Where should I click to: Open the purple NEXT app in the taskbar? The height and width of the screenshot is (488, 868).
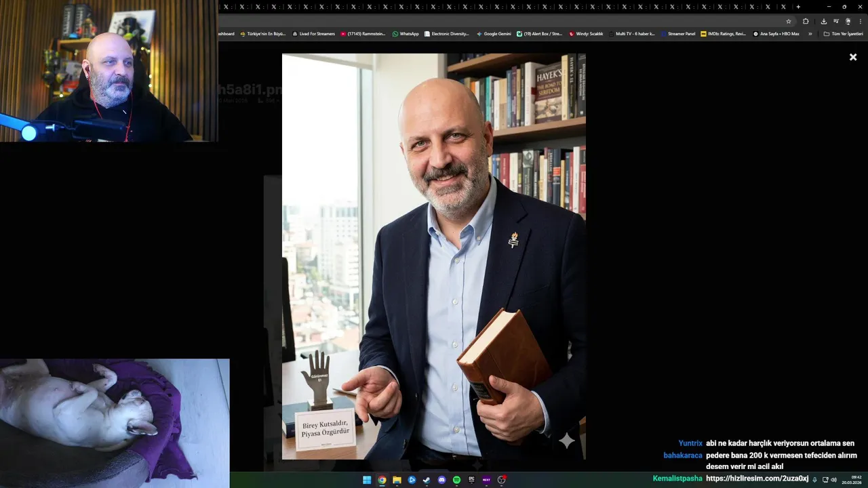(486, 480)
